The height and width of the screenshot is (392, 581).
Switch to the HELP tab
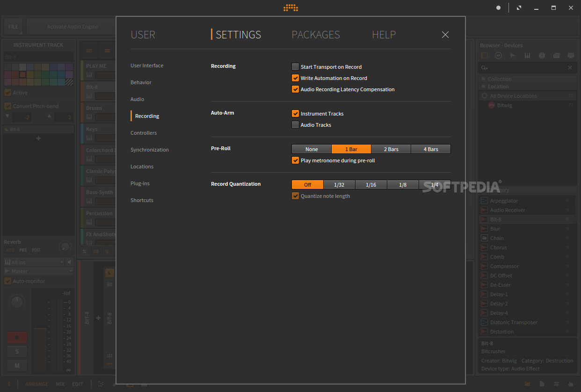click(384, 35)
